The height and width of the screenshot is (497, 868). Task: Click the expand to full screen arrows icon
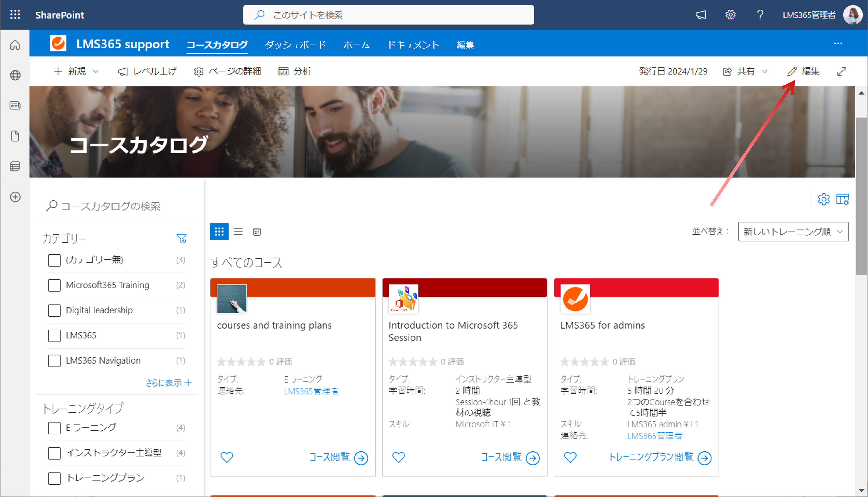(x=842, y=71)
